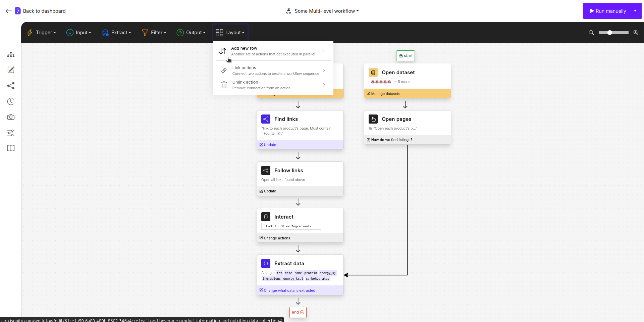Click the share icon in the sidebar

point(11,86)
